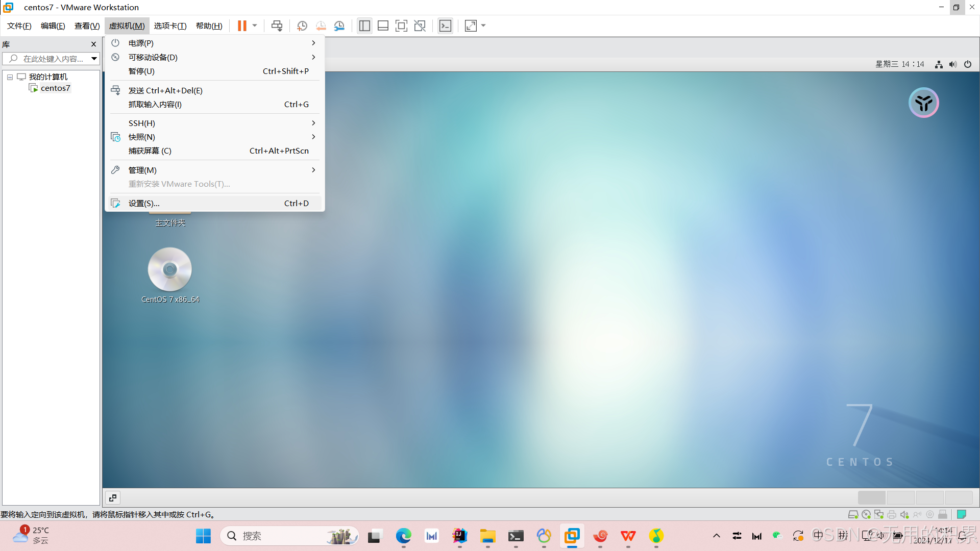This screenshot has width=980, height=551.
Task: Open the power options dropdown arrow beside pause
Action: click(255, 26)
